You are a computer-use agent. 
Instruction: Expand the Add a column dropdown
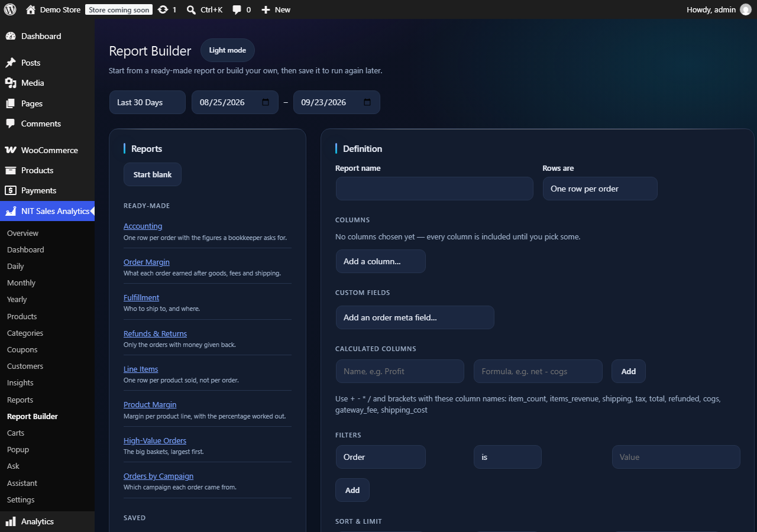(x=380, y=261)
